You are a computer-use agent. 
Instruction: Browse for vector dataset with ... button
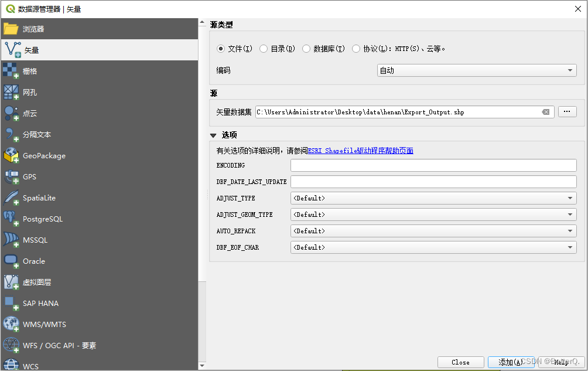tap(567, 112)
